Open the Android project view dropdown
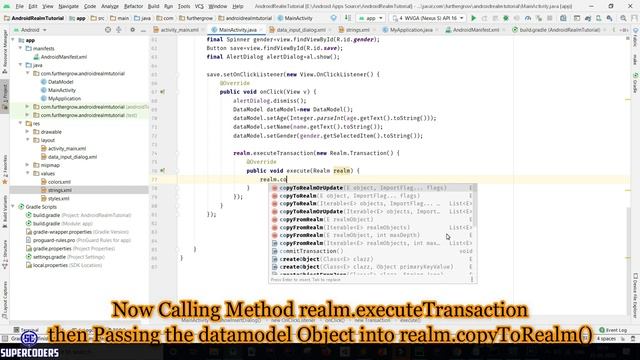This screenshot has width=640, height=360. pyautogui.click(x=30, y=30)
